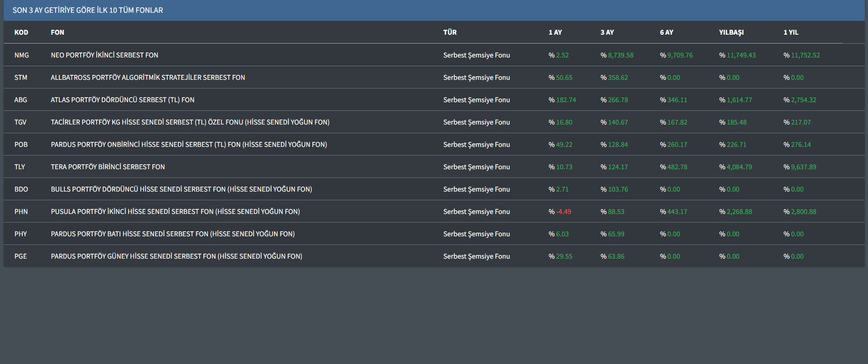The width and height of the screenshot is (868, 364).
Task: Open PARDUS PORTFÖY BATI HİSSE SENEDİ fund
Action: coord(172,234)
